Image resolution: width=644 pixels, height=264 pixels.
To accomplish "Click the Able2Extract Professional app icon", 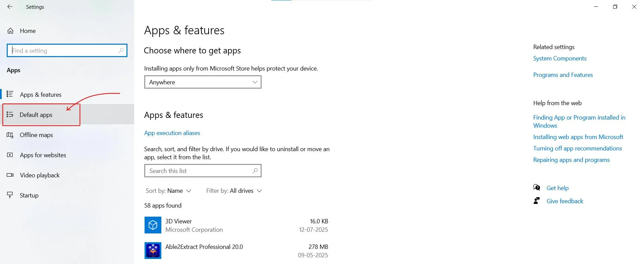I will (153, 251).
